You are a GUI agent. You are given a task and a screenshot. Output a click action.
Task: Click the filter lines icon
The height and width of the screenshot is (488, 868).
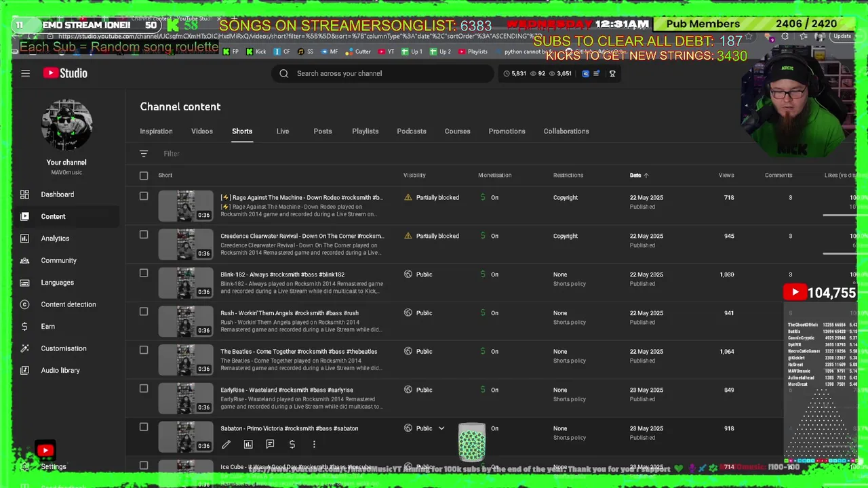144,154
